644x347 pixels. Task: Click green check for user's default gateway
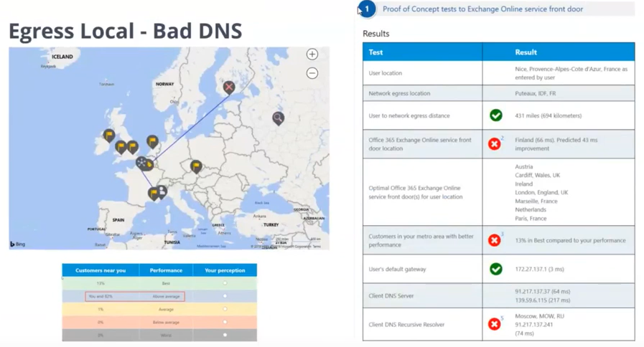(495, 269)
